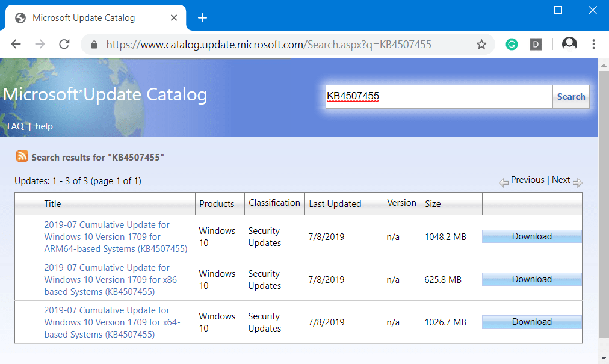Subscribe via the orange RSS feed icon
Viewport: 609px width, 364px height.
pos(22,156)
